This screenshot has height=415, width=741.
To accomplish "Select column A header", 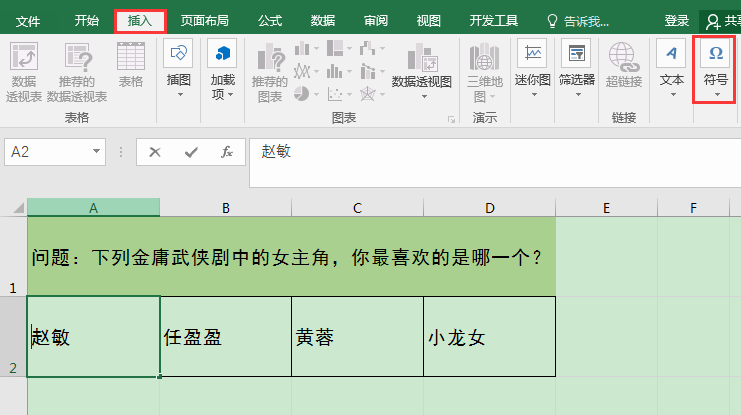I will [94, 208].
